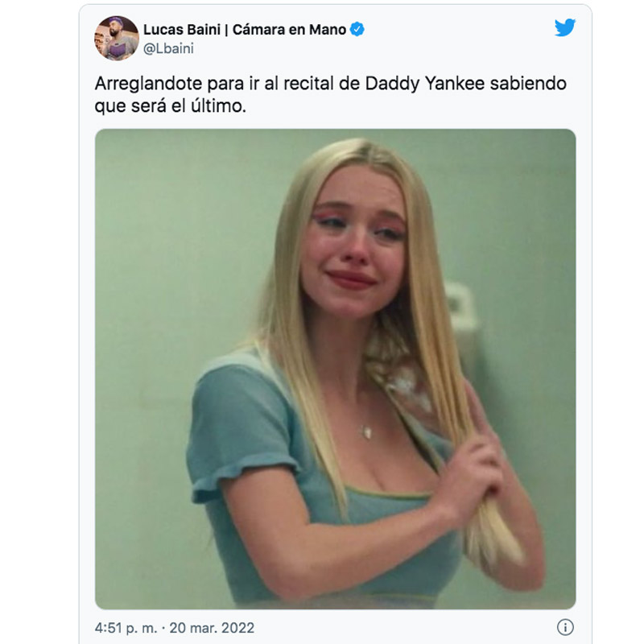Viewport: 644px width, 644px height.
Task: Open Lucas Baini's profile avatar
Action: [x=117, y=38]
